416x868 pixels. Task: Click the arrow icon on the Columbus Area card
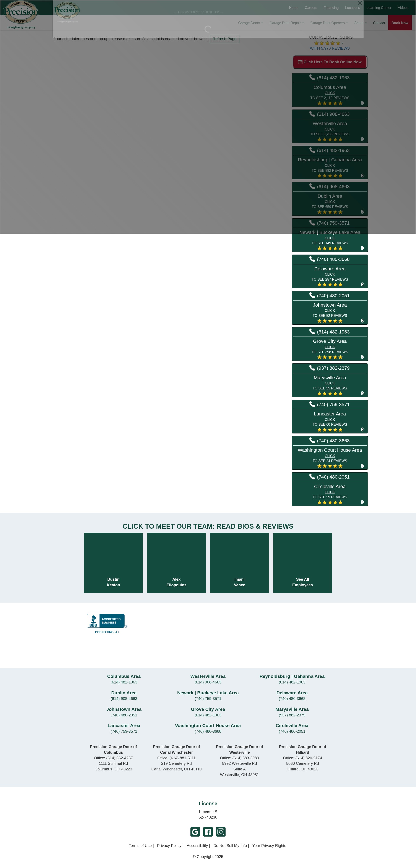pyautogui.click(x=363, y=103)
